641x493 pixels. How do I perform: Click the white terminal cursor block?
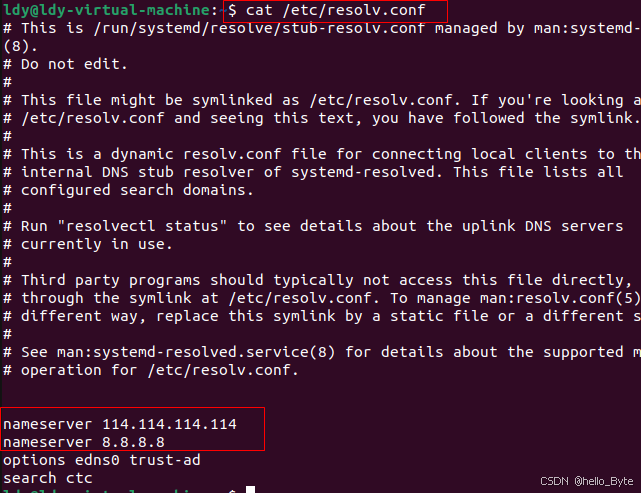click(251, 490)
